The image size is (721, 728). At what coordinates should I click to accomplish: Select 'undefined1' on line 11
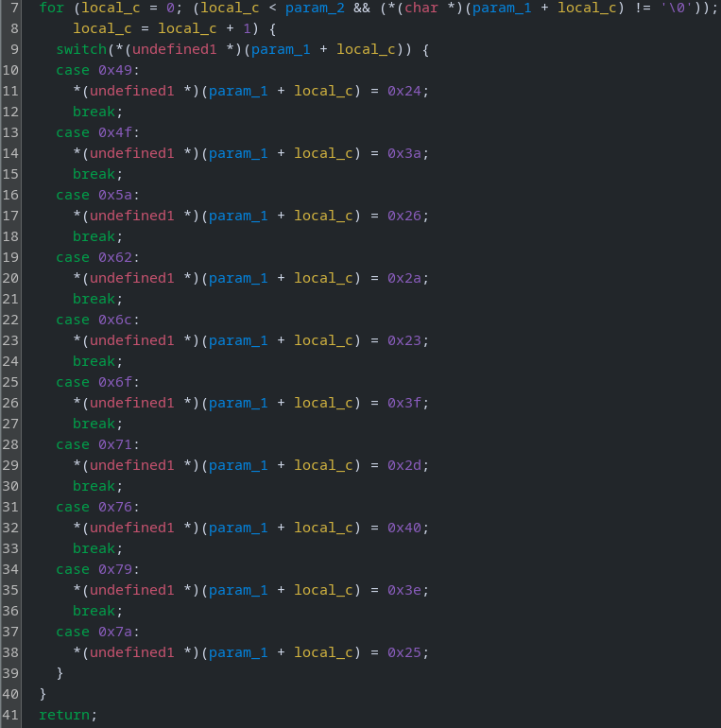(131, 91)
